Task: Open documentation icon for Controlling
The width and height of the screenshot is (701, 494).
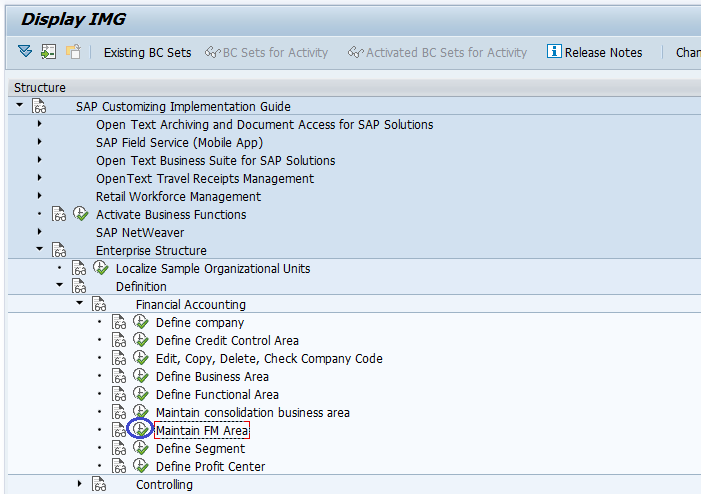Action: point(99,484)
